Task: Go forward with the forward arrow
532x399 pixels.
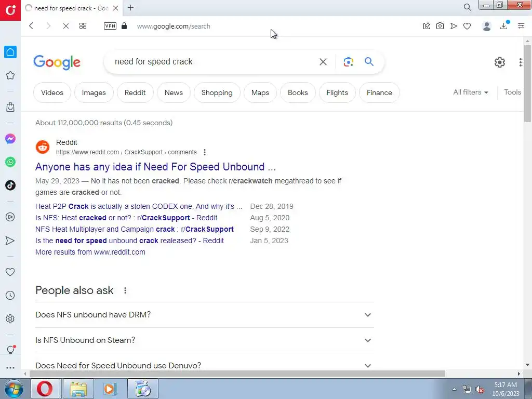Action: coord(48,26)
